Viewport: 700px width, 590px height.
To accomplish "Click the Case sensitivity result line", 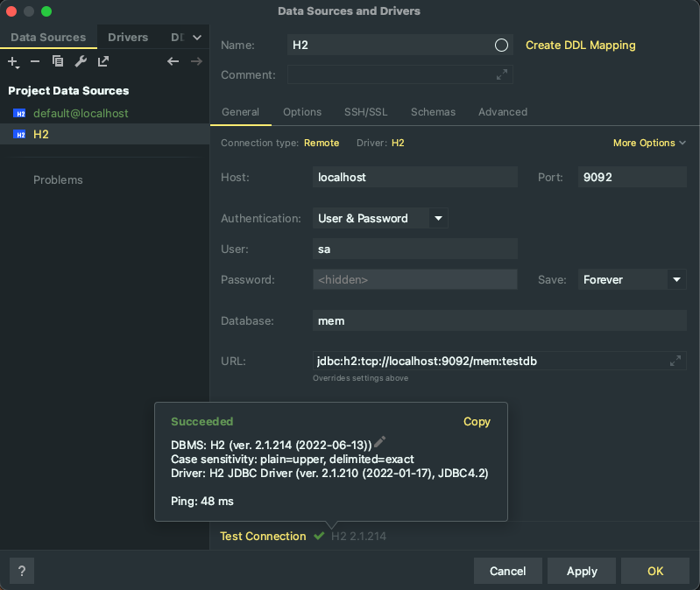I will click(293, 459).
